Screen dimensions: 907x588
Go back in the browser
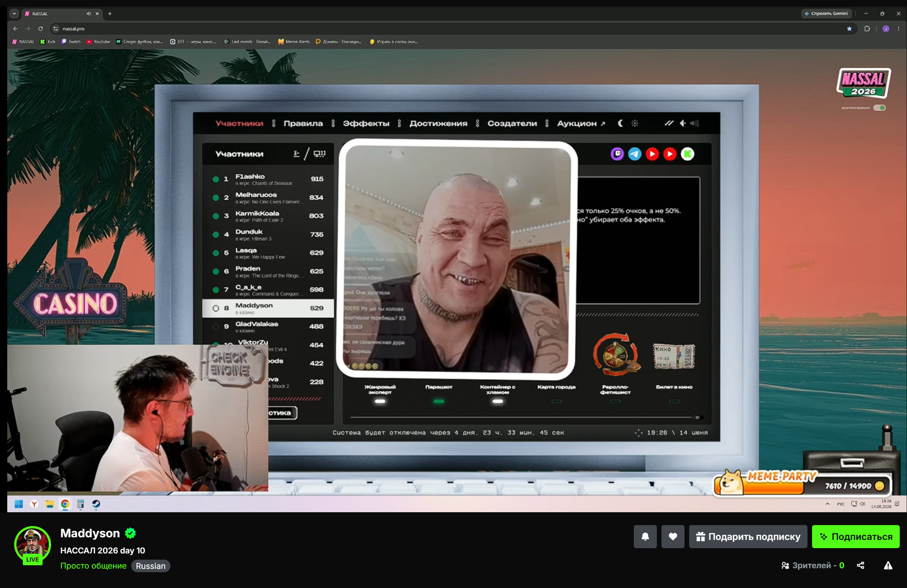tap(15, 29)
